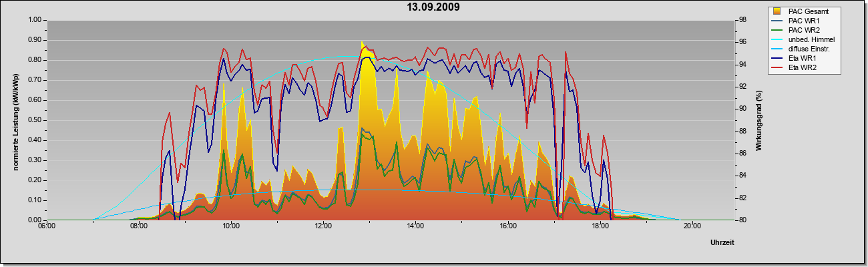Click the 0.90 value on left axis

click(x=33, y=40)
